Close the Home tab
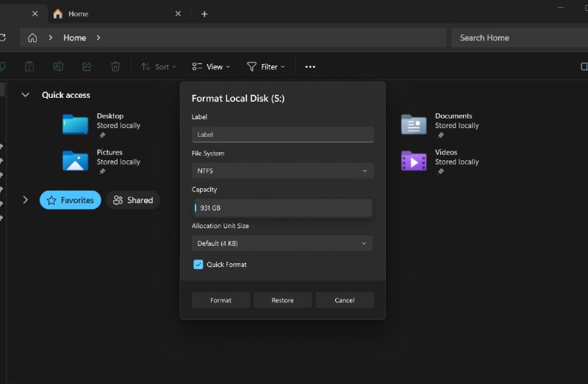Screen dimensions: 588x384 point(178,14)
